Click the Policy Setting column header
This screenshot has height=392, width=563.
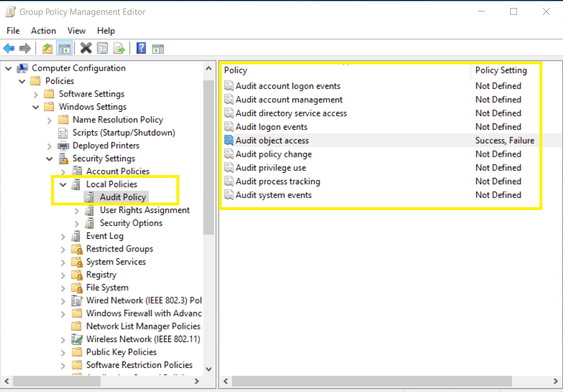tap(501, 70)
